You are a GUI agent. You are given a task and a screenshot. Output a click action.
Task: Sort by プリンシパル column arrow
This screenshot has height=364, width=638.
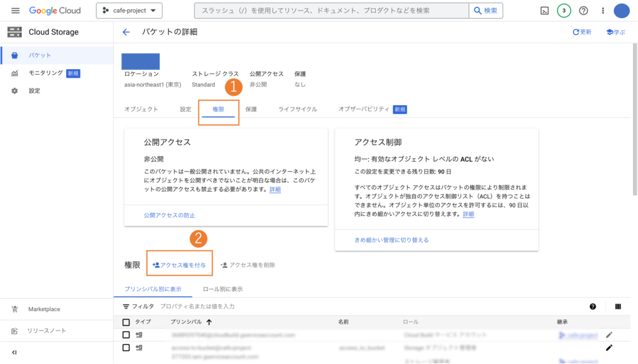click(x=209, y=322)
